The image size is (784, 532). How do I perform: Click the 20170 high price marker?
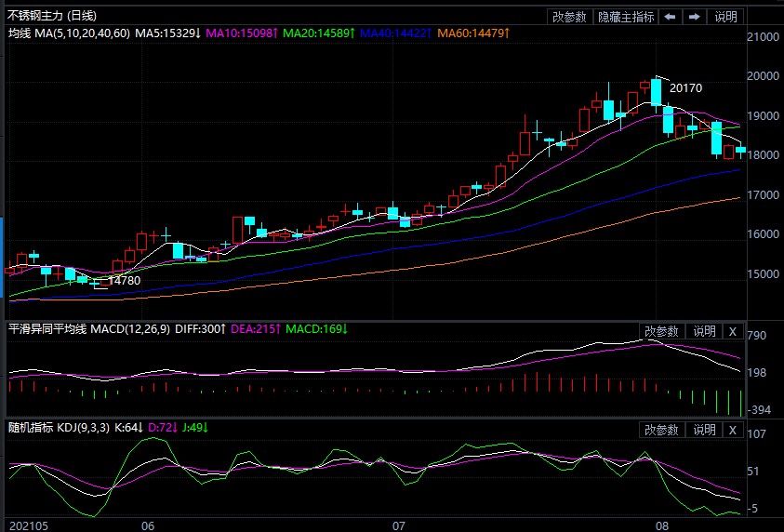(685, 88)
